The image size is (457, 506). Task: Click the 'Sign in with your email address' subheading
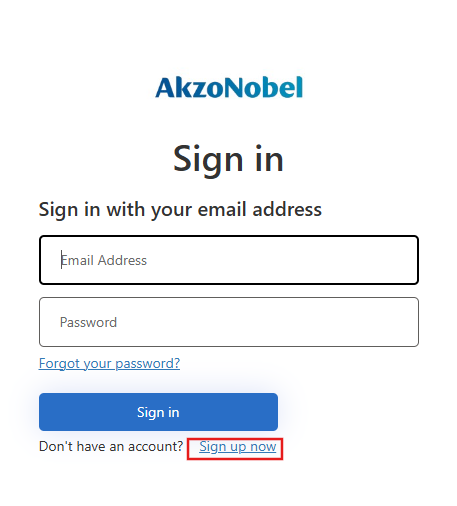[x=180, y=210]
